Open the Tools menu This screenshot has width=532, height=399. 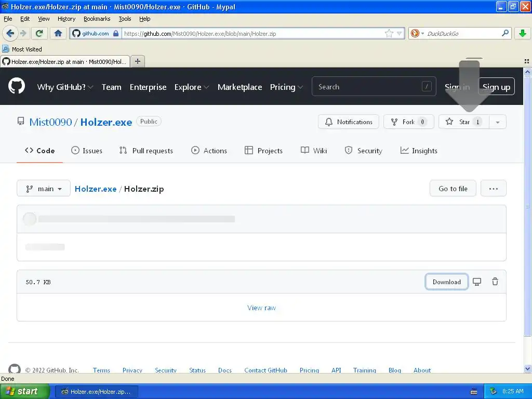tap(125, 19)
